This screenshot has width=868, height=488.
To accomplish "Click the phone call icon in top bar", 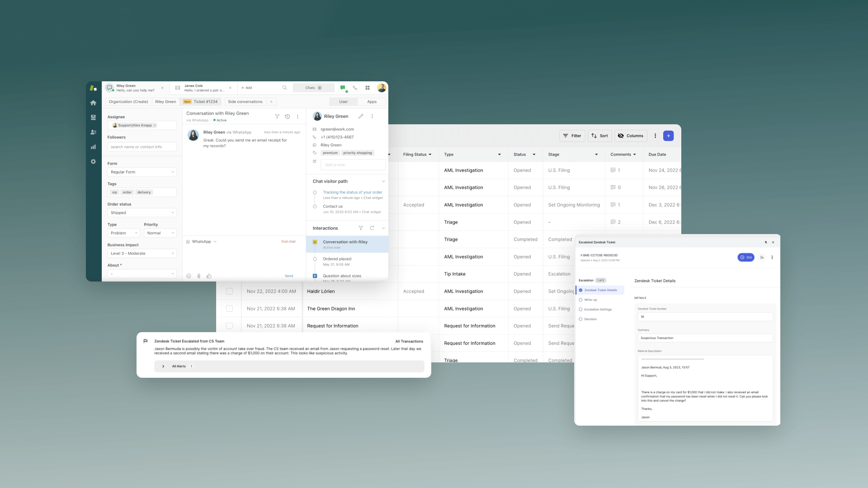I will point(355,88).
